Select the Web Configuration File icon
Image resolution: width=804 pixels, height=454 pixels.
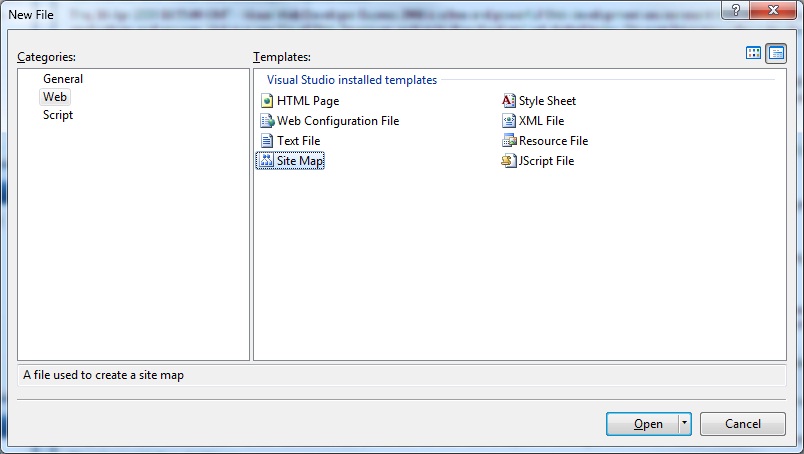(267, 121)
